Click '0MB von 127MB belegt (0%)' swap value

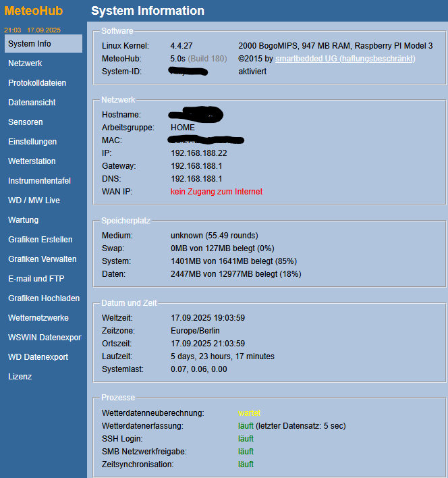point(223,248)
